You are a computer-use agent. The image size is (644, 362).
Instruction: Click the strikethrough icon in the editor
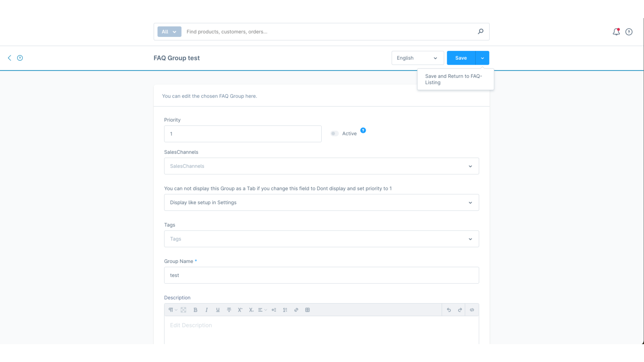click(x=229, y=310)
